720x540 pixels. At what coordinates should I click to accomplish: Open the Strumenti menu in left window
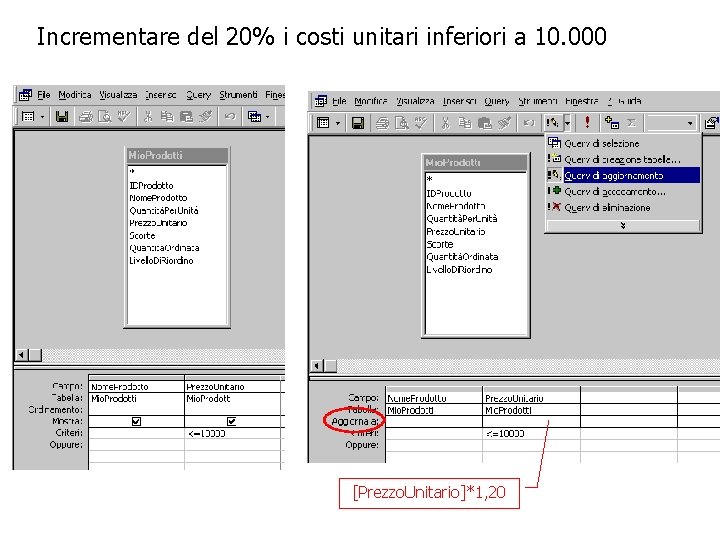tap(238, 95)
